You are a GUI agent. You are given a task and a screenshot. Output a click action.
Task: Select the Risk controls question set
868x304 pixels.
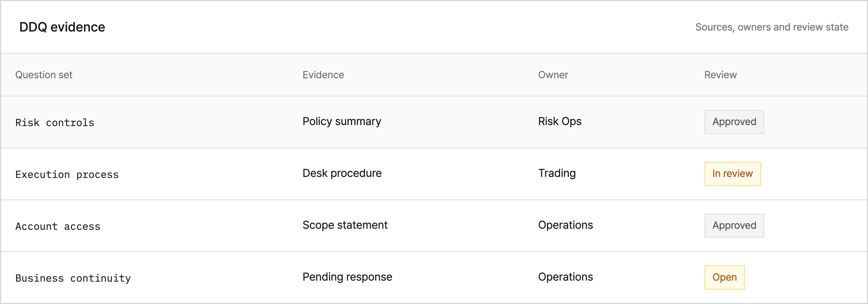pyautogui.click(x=55, y=122)
